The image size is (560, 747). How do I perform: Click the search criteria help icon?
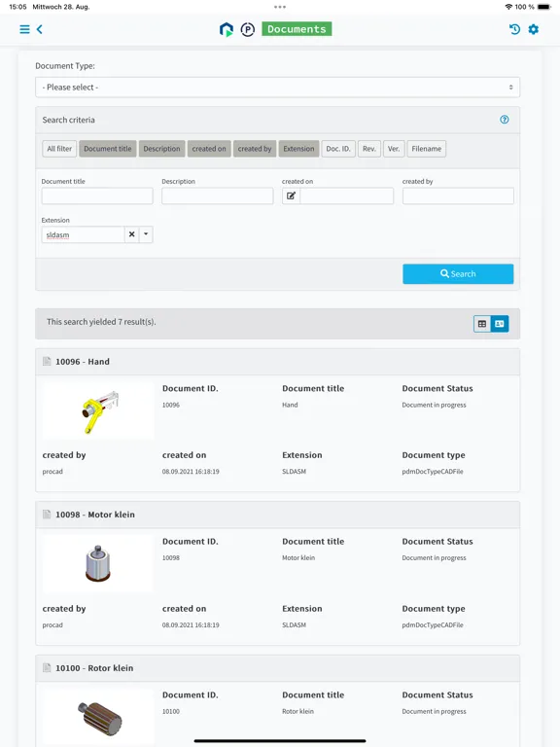tap(505, 120)
